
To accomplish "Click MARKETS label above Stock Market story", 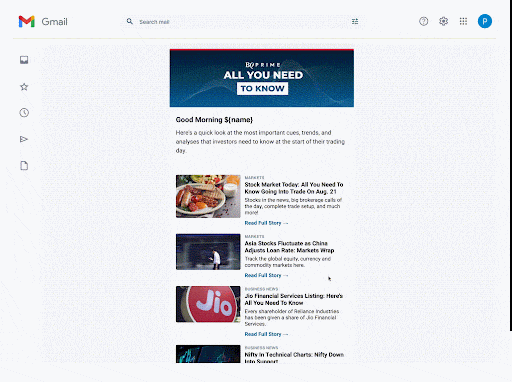I will click(254, 178).
